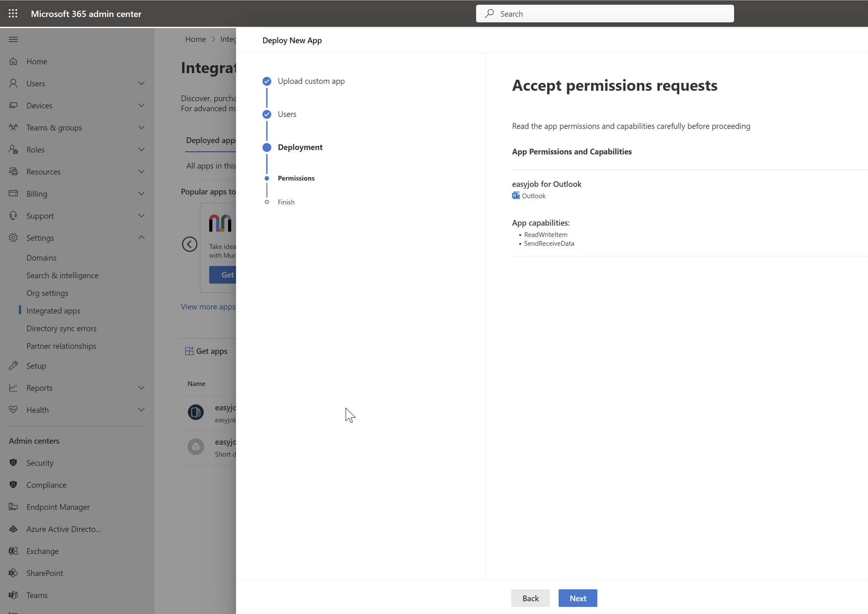Open the Azure Active Directory icon
This screenshot has width=868, height=614.
pyautogui.click(x=13, y=529)
